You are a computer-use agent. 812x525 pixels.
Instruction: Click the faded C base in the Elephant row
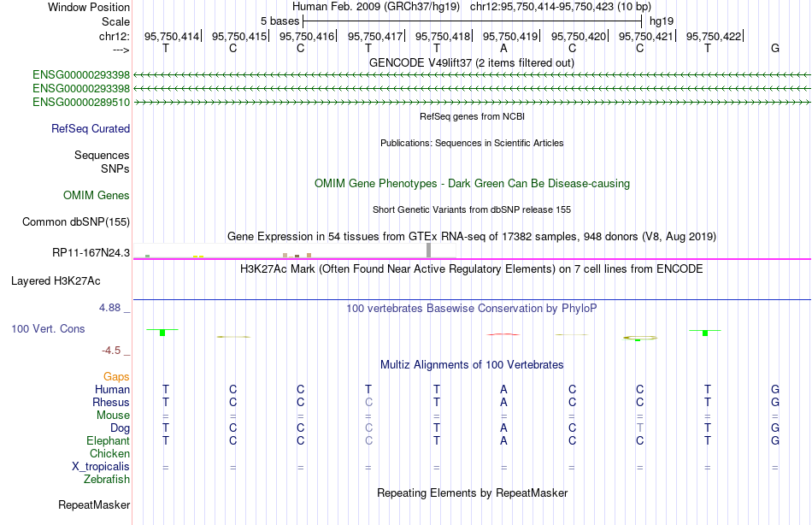point(368,440)
